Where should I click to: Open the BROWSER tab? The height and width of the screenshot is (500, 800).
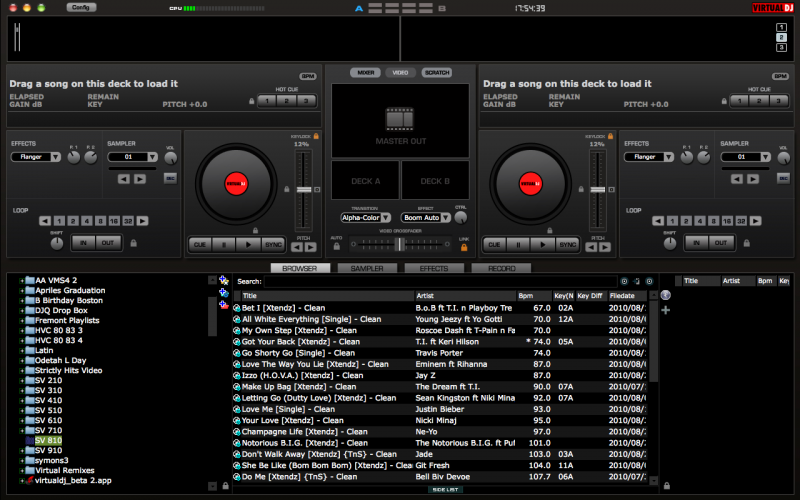(300, 268)
